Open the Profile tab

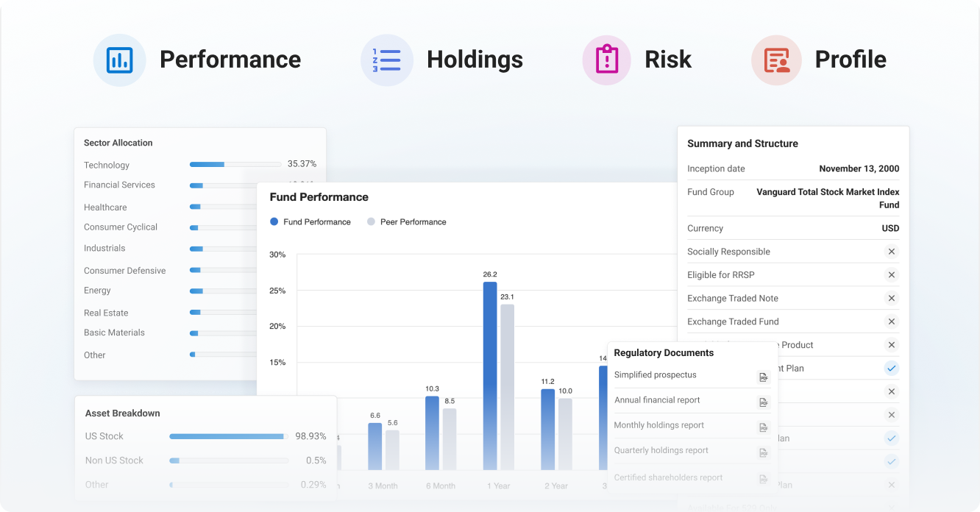850,60
